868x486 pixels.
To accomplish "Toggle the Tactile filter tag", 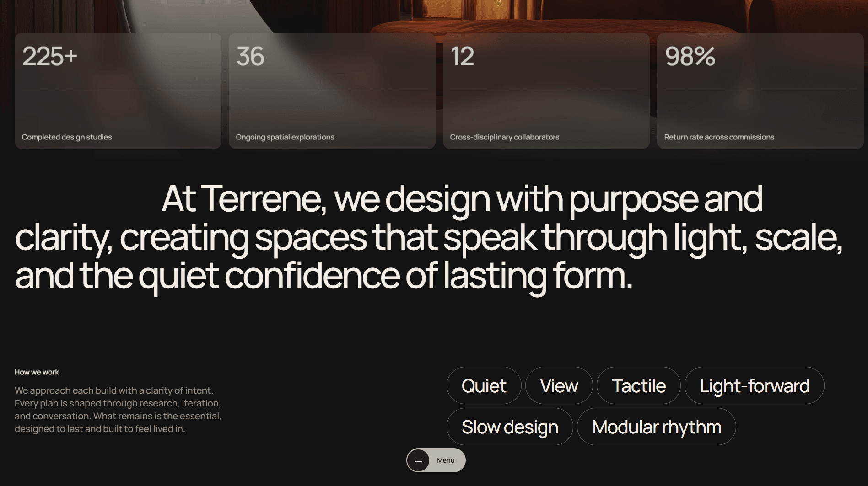I will pos(638,386).
